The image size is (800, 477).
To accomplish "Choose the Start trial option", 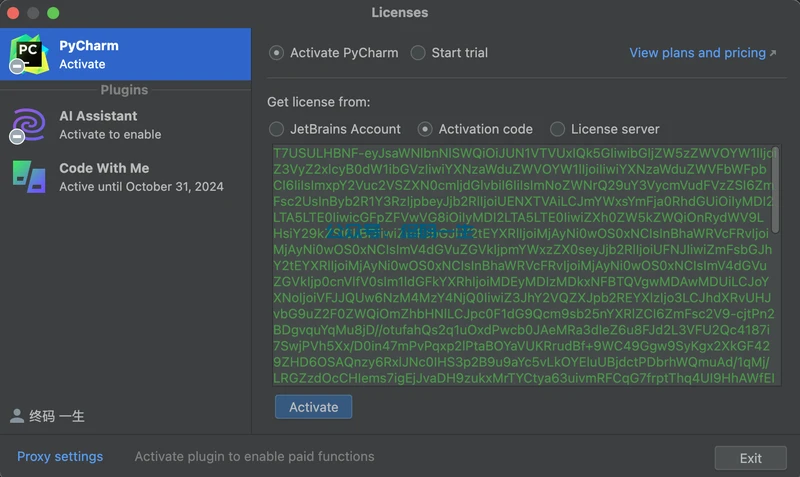I will [x=418, y=53].
